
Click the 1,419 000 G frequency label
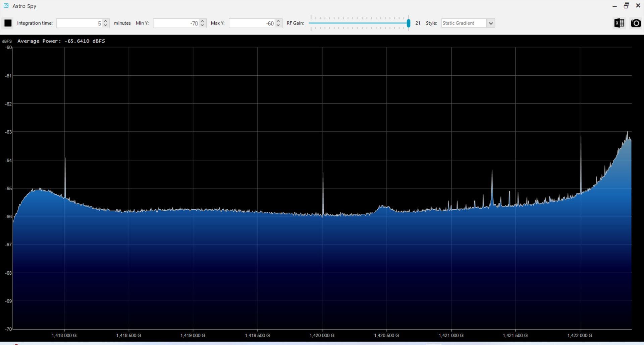193,335
